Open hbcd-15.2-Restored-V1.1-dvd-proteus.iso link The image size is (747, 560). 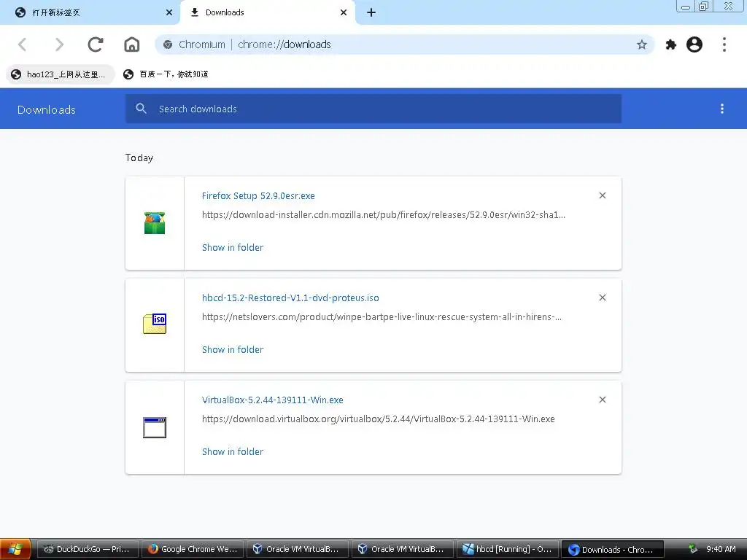290,298
